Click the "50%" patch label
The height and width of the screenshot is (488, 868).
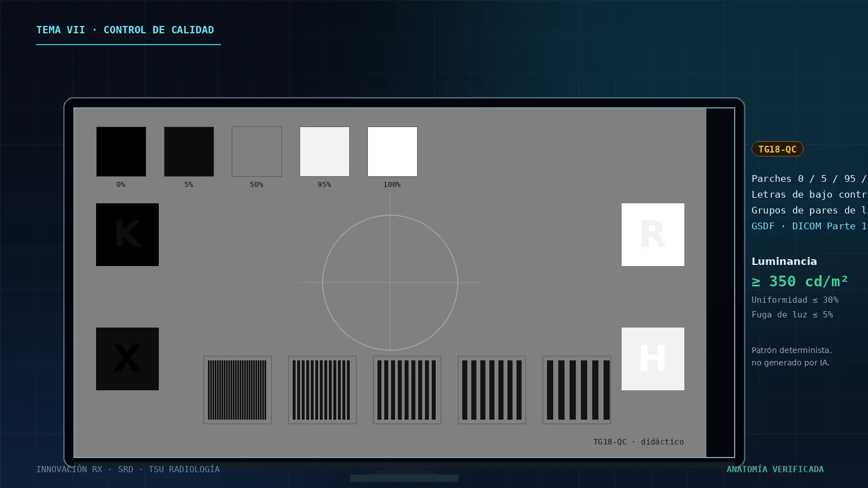tap(257, 185)
